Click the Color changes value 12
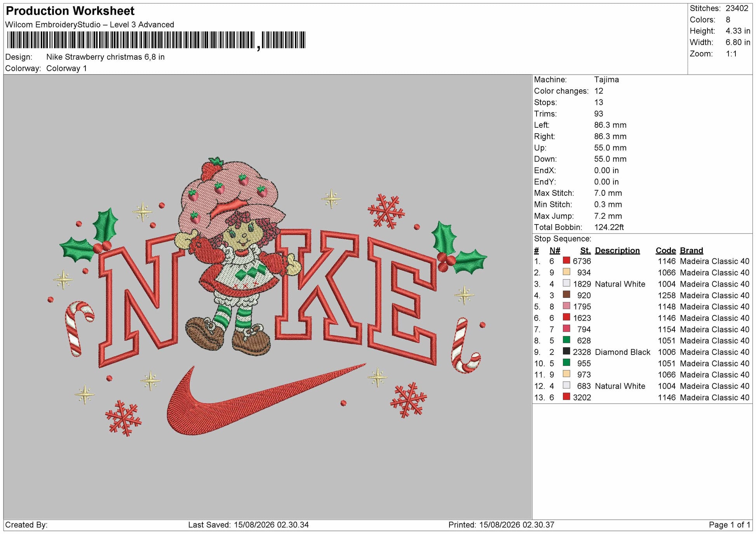The height and width of the screenshot is (534, 756). pyautogui.click(x=599, y=91)
